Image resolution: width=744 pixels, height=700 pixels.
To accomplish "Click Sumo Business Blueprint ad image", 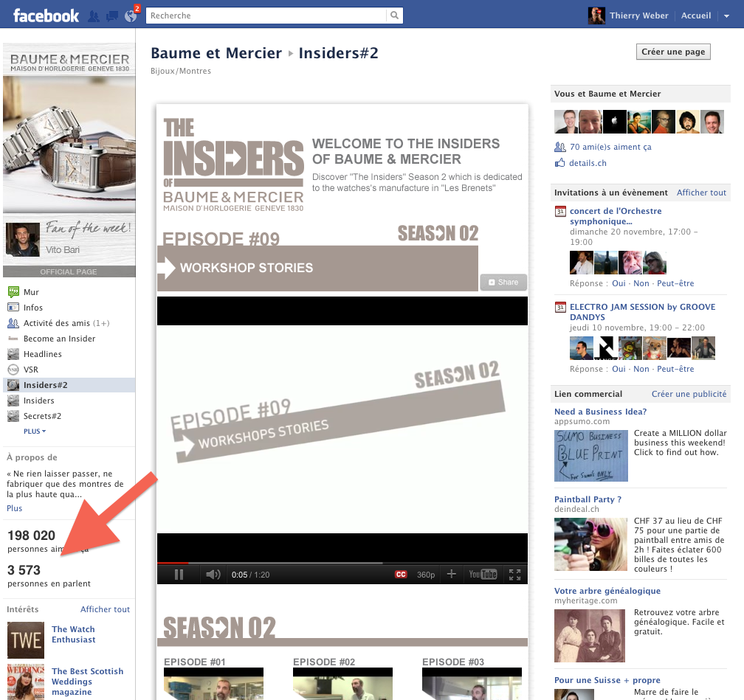I will [x=590, y=456].
